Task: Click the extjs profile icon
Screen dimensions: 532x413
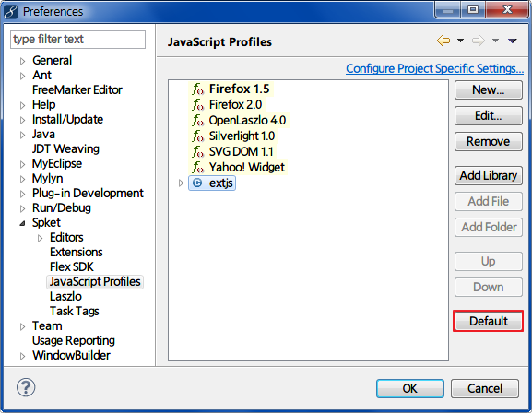Action: (197, 183)
